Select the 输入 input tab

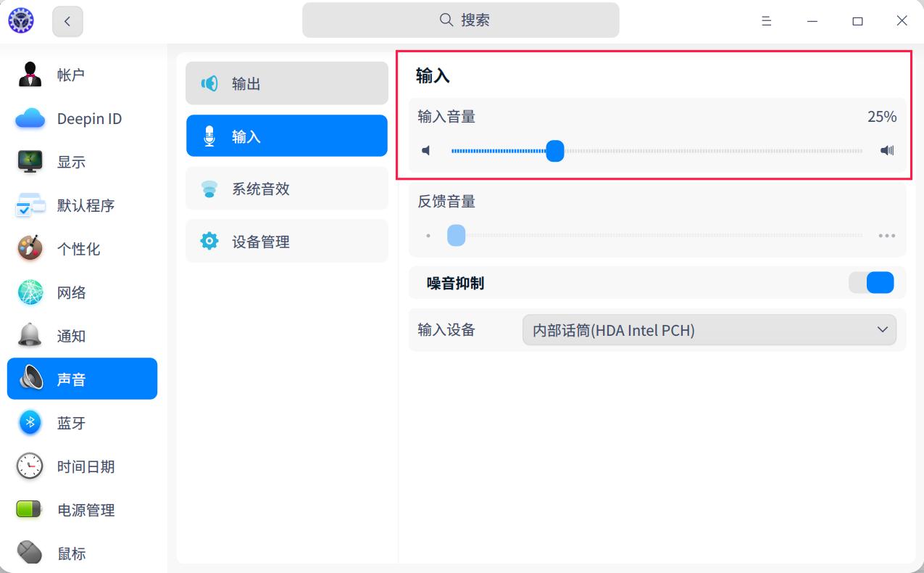pyautogui.click(x=287, y=136)
